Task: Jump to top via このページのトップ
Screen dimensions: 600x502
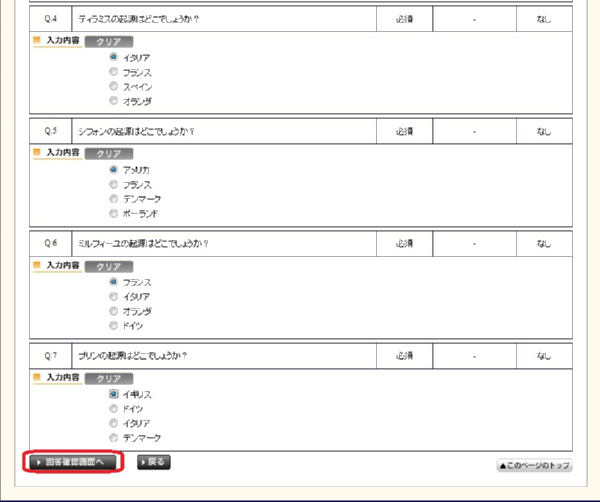Action: [x=534, y=466]
